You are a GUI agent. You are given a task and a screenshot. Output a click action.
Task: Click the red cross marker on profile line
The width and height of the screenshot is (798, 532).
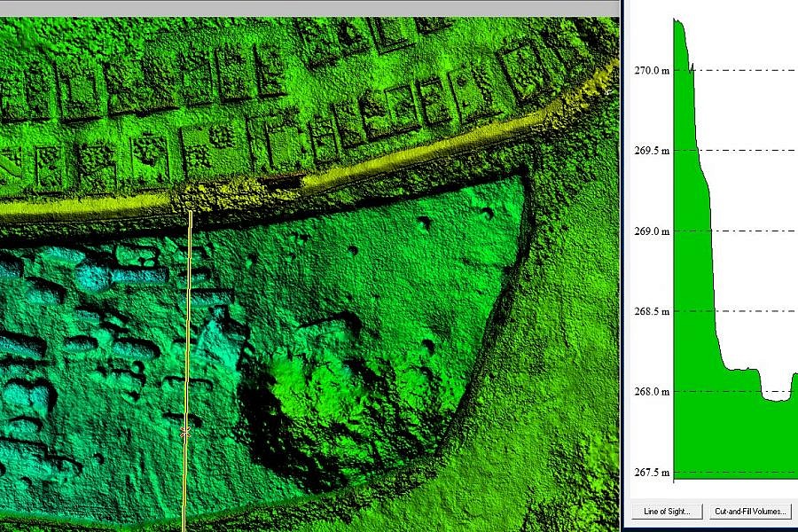click(185, 432)
